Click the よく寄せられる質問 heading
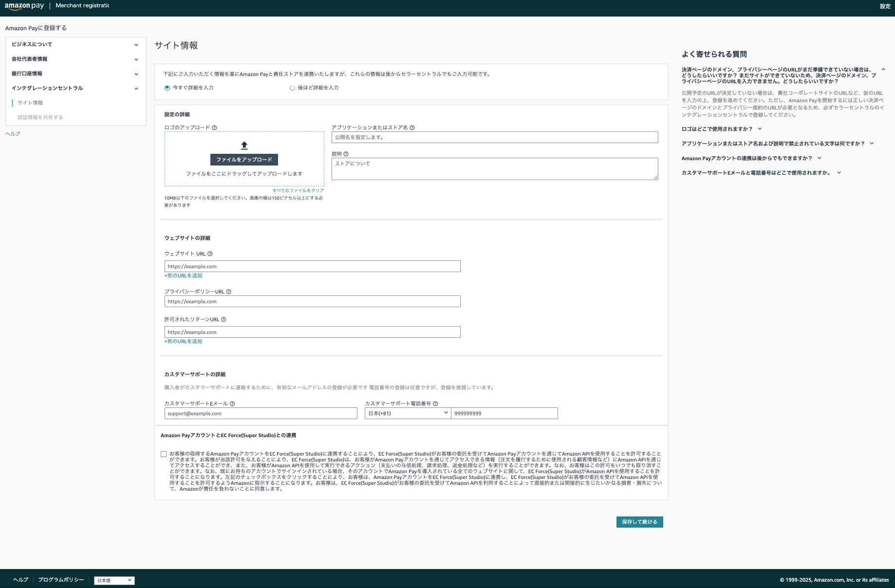Screen dimensions: 895x588 coord(714,54)
